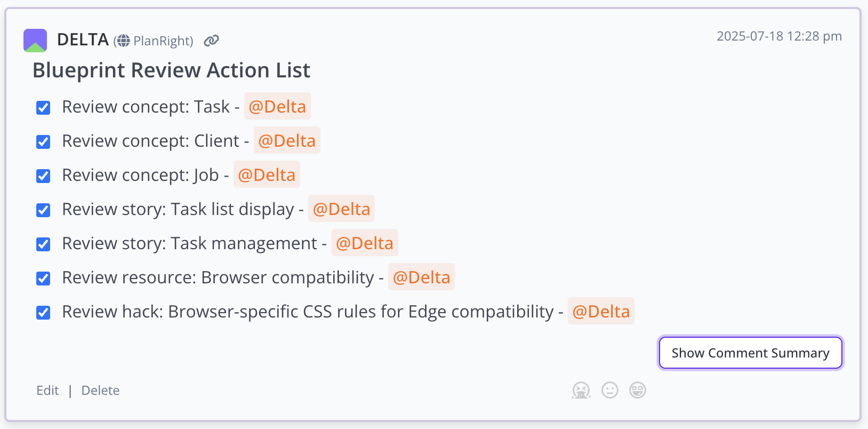868x429 pixels.
Task: Uncheck Review hack: Edge compatibility checkbox
Action: pyautogui.click(x=43, y=313)
